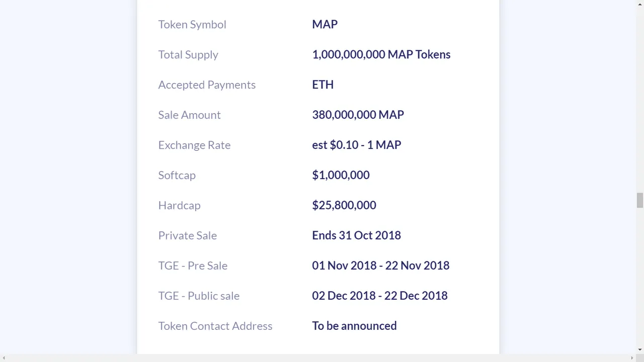Select the MAP token symbol value

[325, 24]
